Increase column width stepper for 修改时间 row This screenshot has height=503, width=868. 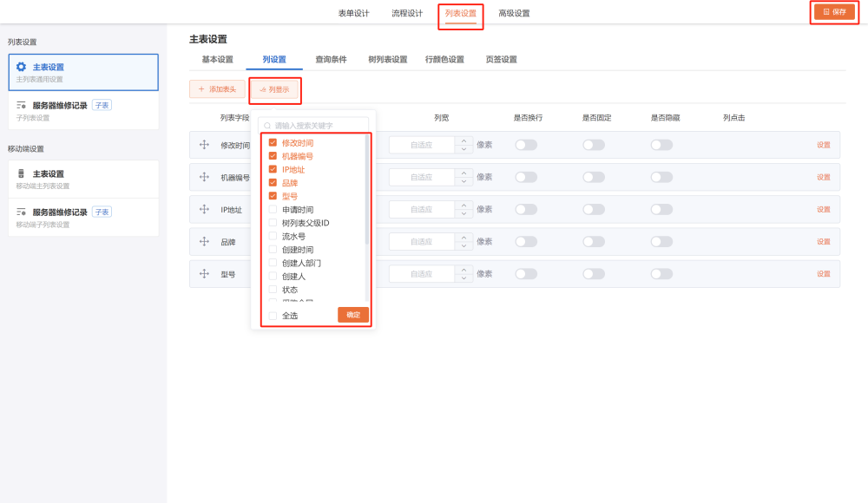point(464,140)
